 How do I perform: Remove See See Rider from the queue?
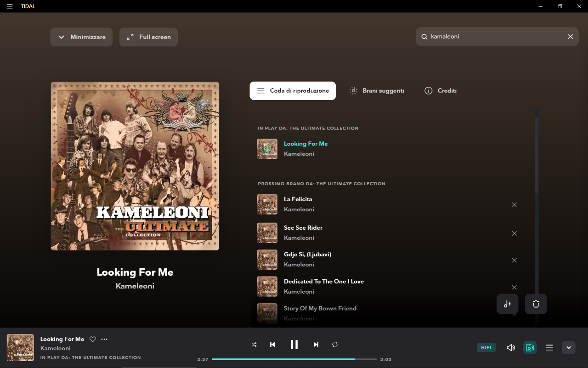(514, 233)
